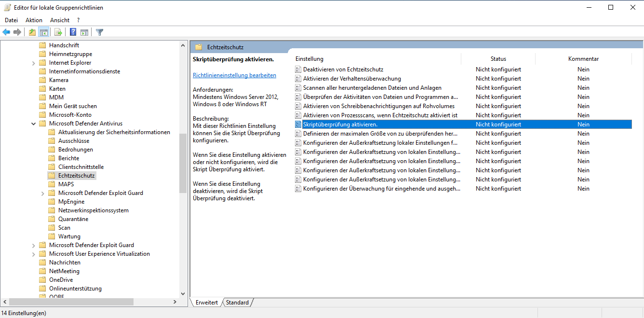The image size is (644, 318).
Task: Expand Microsoft User Experience Virtualization node
Action: (33, 254)
